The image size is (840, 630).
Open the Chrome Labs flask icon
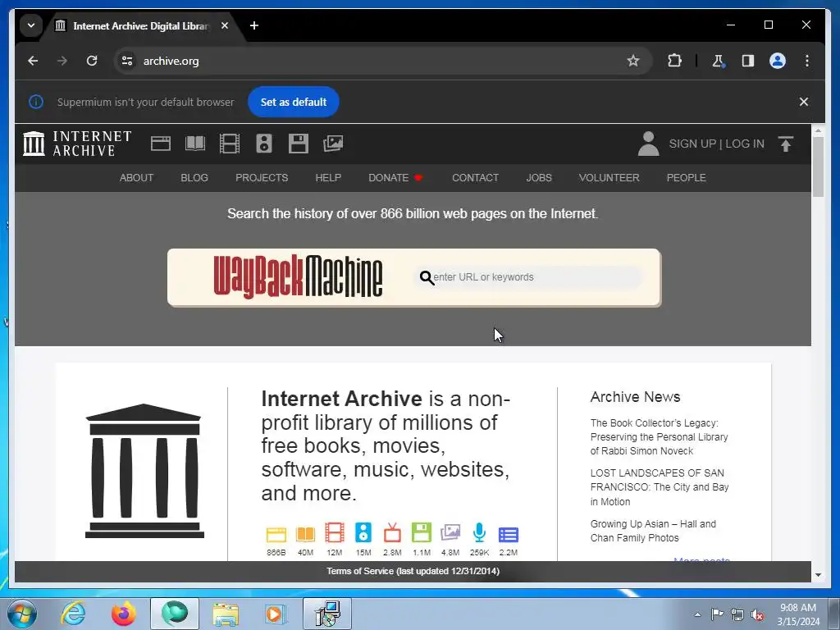point(718,61)
